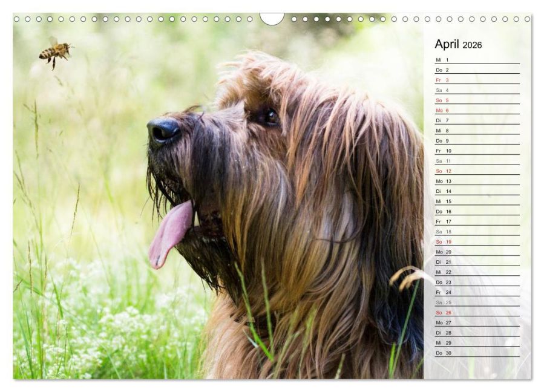Click the Do 23 date line

(x=477, y=283)
